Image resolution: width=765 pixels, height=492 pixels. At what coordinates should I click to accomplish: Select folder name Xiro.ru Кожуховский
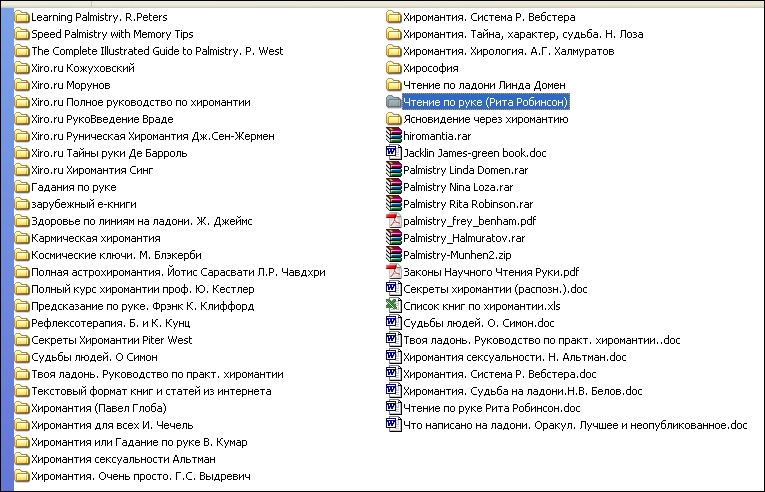click(83, 68)
